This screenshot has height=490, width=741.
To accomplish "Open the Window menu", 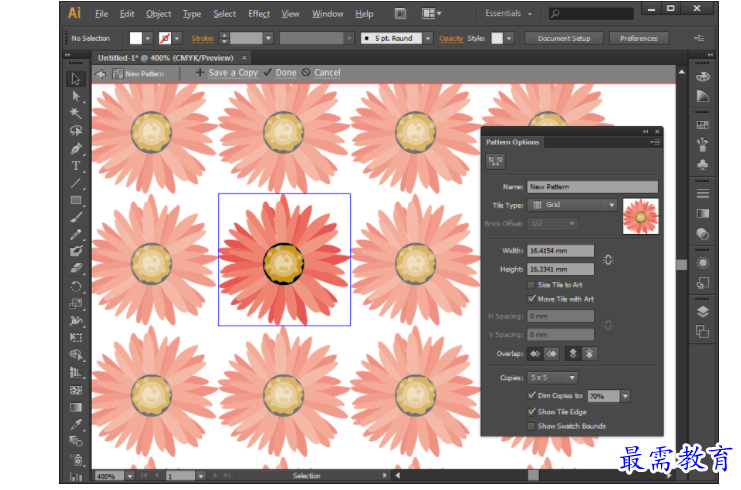I will coord(327,14).
